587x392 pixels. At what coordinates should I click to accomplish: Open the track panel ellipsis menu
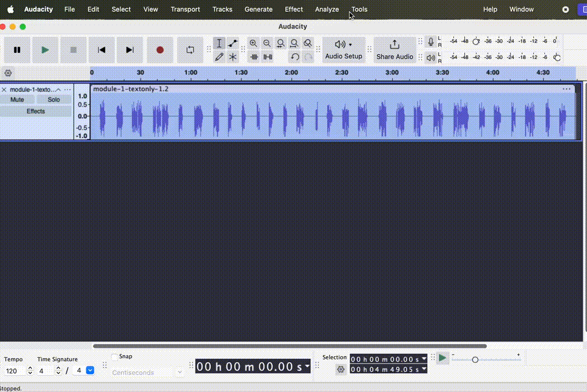[x=67, y=90]
